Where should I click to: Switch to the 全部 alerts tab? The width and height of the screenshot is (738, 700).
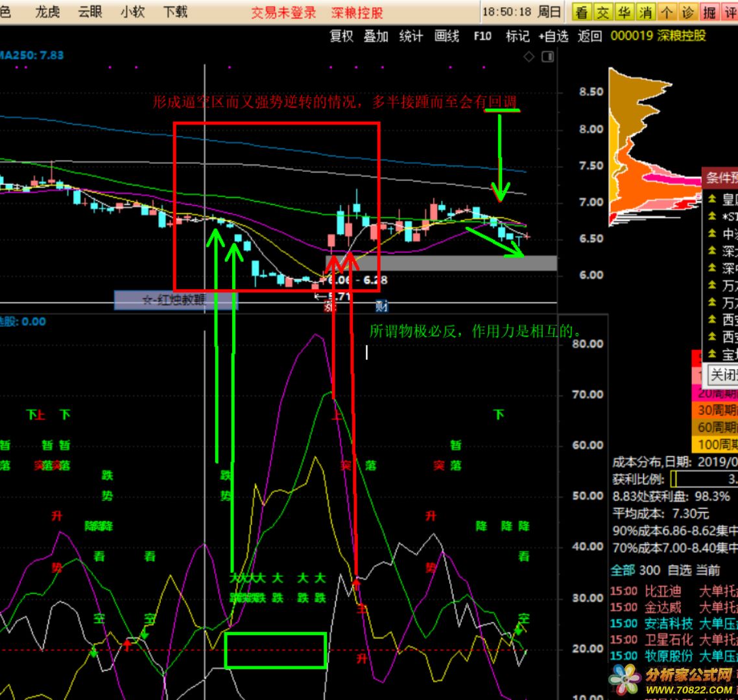click(x=623, y=570)
